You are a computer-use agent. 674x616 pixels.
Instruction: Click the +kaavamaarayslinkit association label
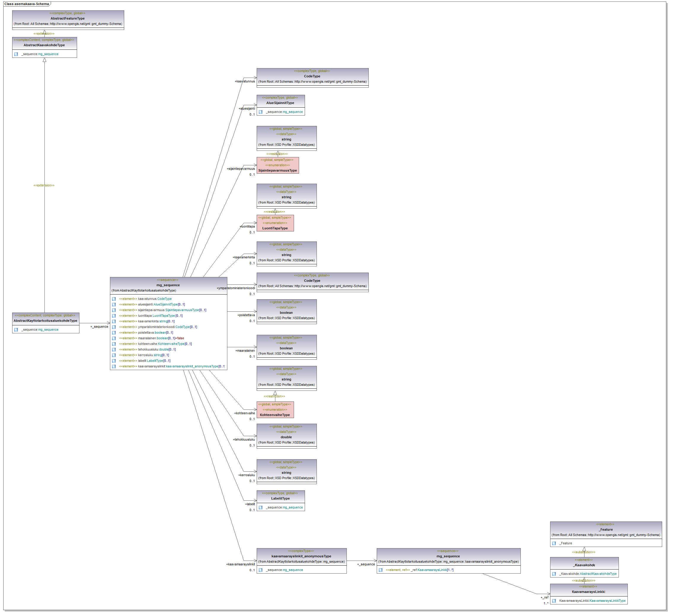tap(240, 564)
